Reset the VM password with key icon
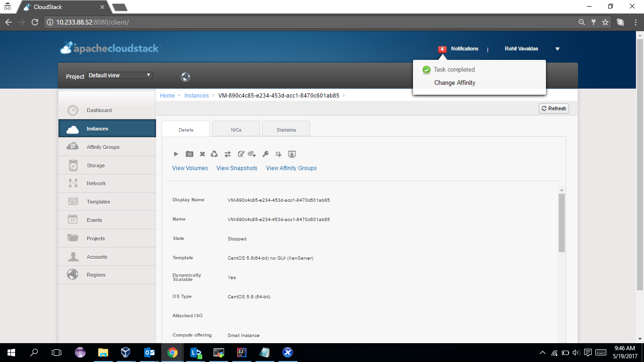Viewport: 644px width, 362px height. point(265,154)
